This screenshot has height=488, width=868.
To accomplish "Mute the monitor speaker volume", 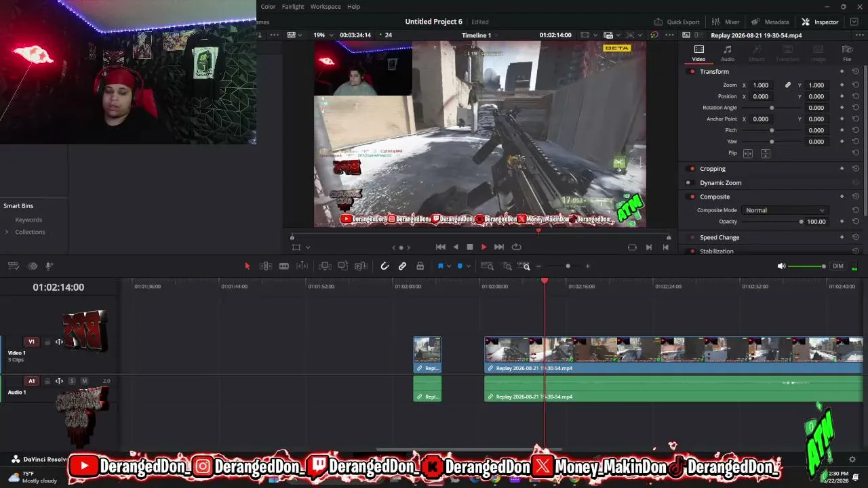I will pos(781,266).
